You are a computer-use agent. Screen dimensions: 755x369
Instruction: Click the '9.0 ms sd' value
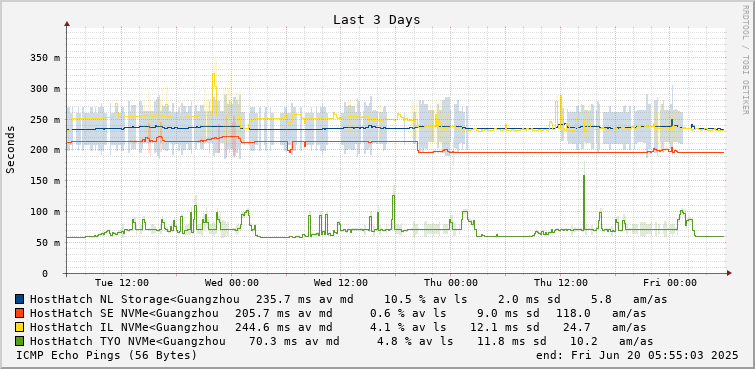(508, 313)
